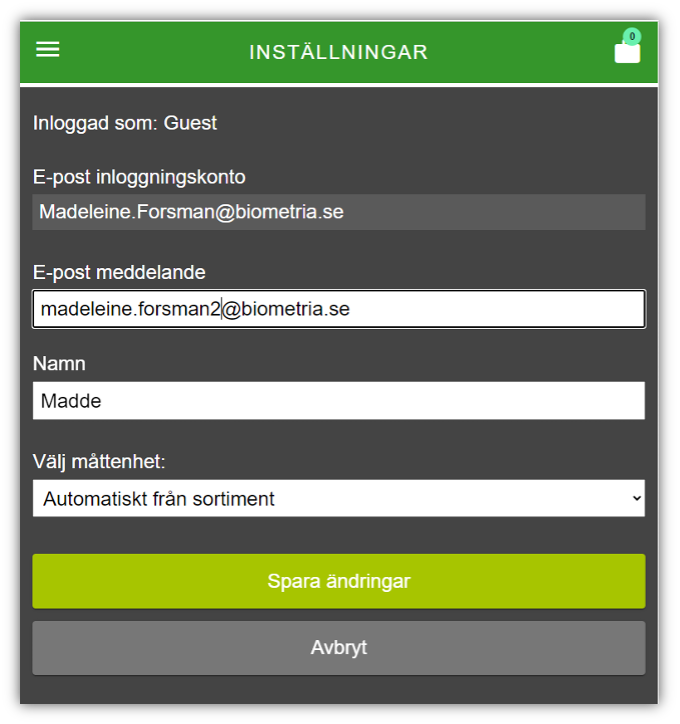Image resolution: width=680 pixels, height=724 pixels.
Task: Click the cart count badge showing 0
Action: pyautogui.click(x=632, y=36)
